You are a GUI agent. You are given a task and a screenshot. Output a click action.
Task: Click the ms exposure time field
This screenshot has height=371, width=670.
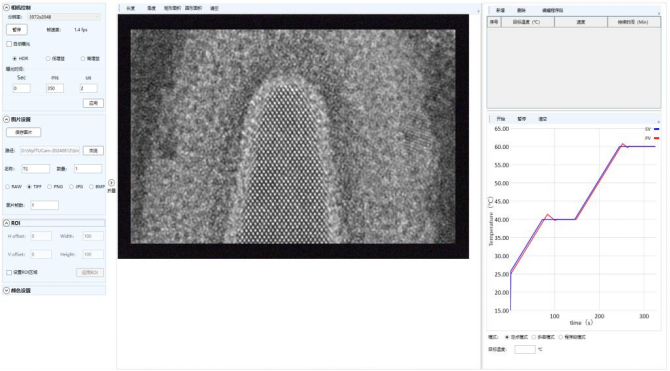pos(55,88)
